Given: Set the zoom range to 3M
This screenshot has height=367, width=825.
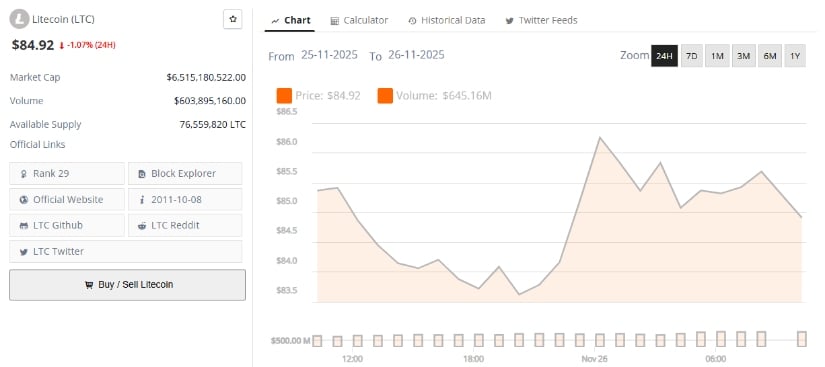Looking at the screenshot, I should pyautogui.click(x=743, y=56).
